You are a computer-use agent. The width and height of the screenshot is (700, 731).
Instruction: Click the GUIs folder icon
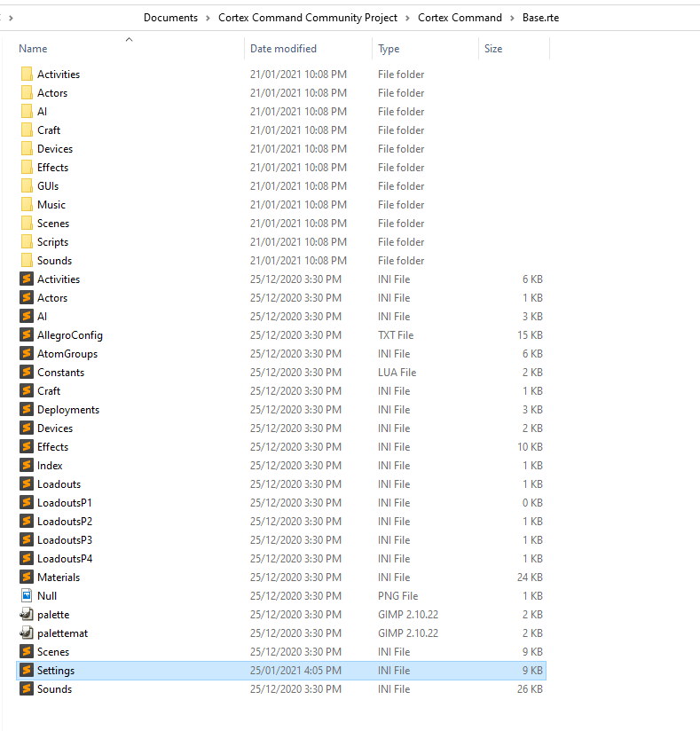click(27, 186)
